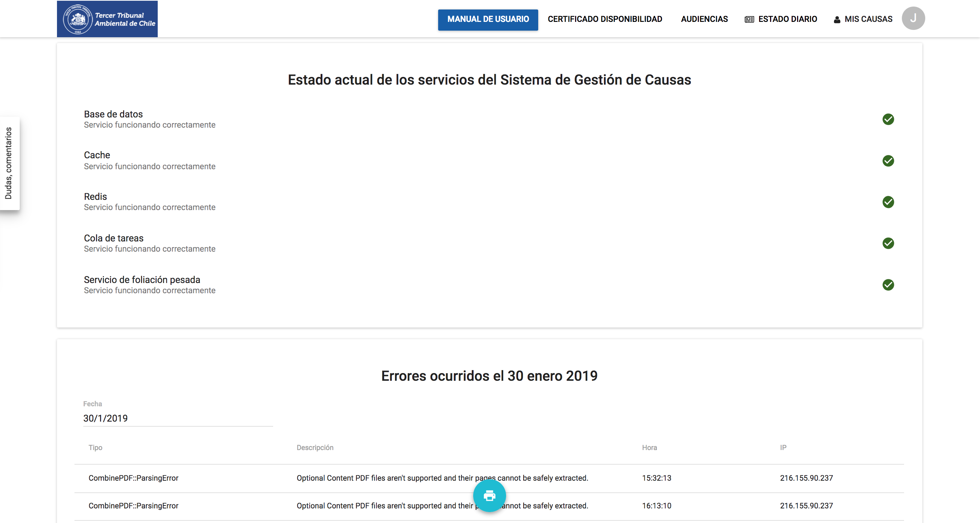Open the Dudas, comentarios side tab
Viewport: 980px width, 523px height.
click(9, 163)
